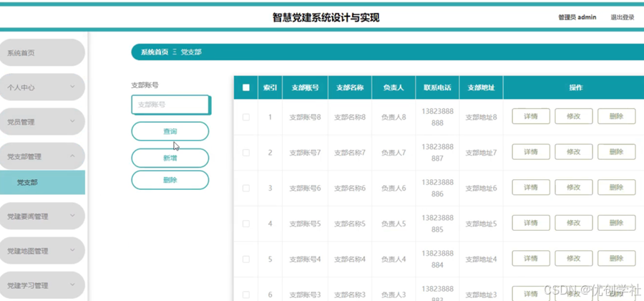The width and height of the screenshot is (644, 301).
Task: Click phone number 13823888885
Action: 437,224
